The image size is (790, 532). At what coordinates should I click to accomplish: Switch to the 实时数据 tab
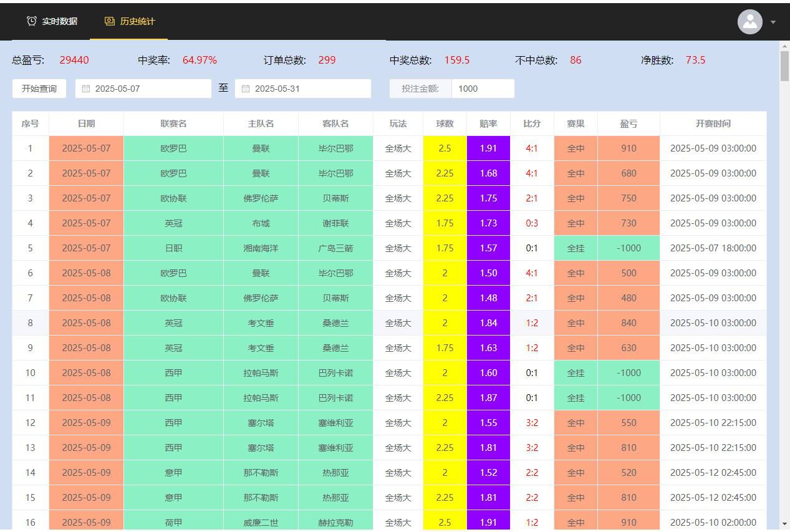pos(60,21)
